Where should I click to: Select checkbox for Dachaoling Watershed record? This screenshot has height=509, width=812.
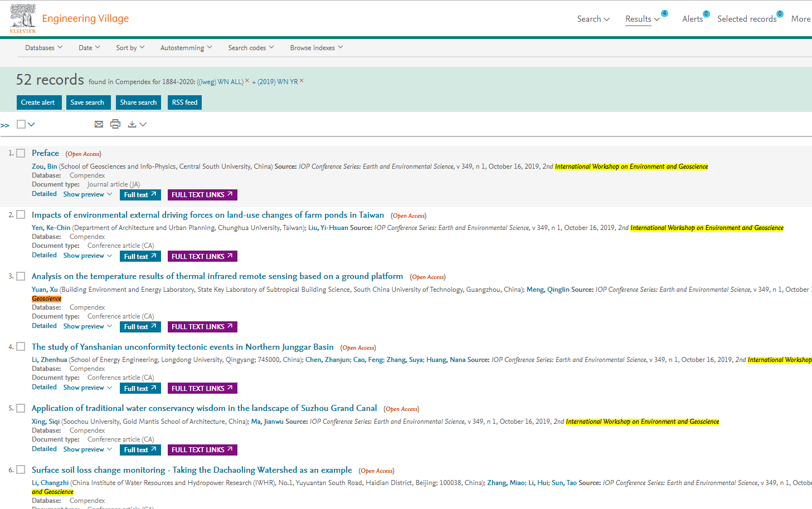[21, 469]
